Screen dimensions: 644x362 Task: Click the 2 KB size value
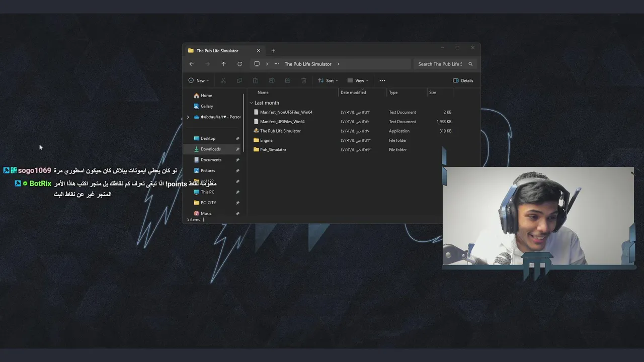click(x=447, y=112)
